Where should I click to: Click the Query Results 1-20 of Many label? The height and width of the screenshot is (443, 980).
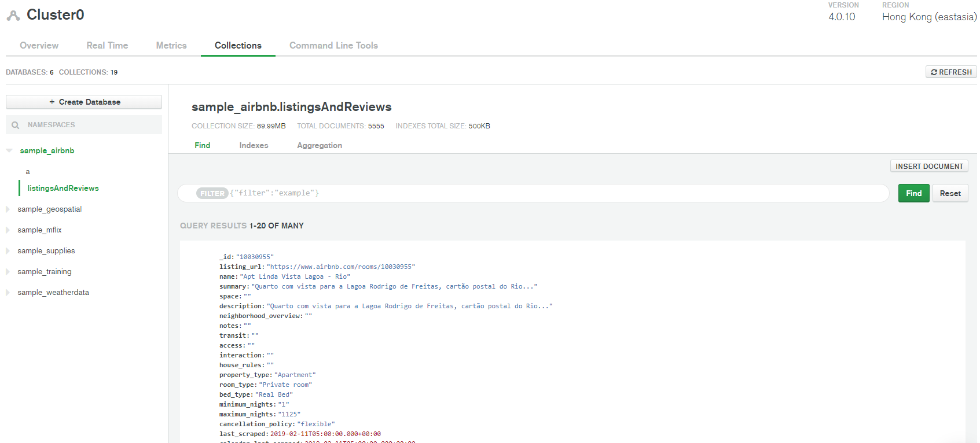click(242, 226)
